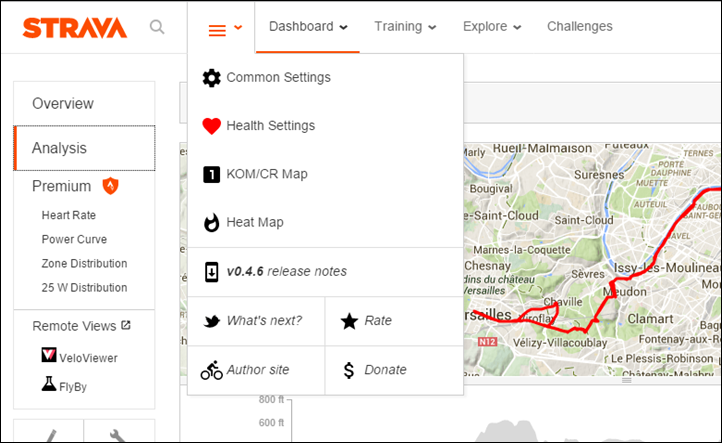Open Heart Rate analysis
This screenshot has height=443, width=722.
[69, 215]
